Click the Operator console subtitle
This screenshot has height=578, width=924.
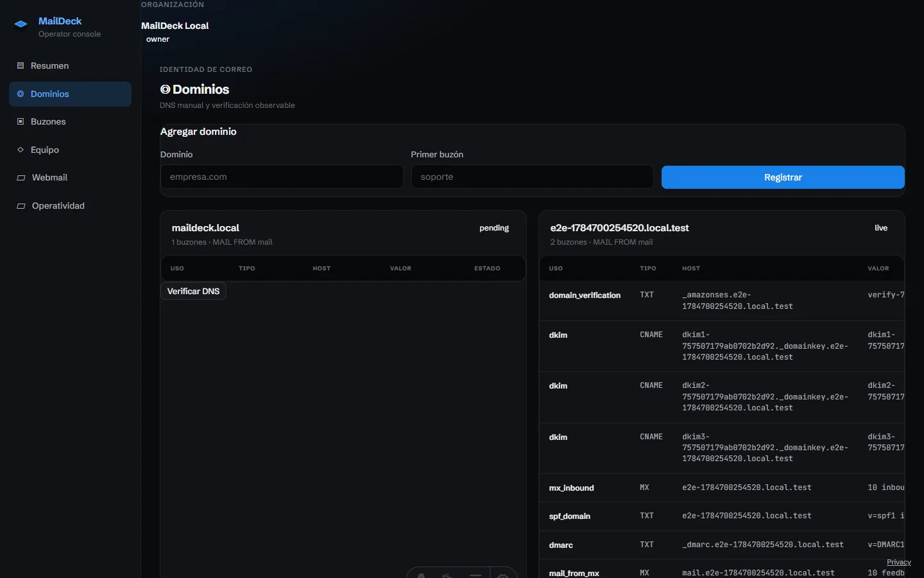[x=69, y=34]
